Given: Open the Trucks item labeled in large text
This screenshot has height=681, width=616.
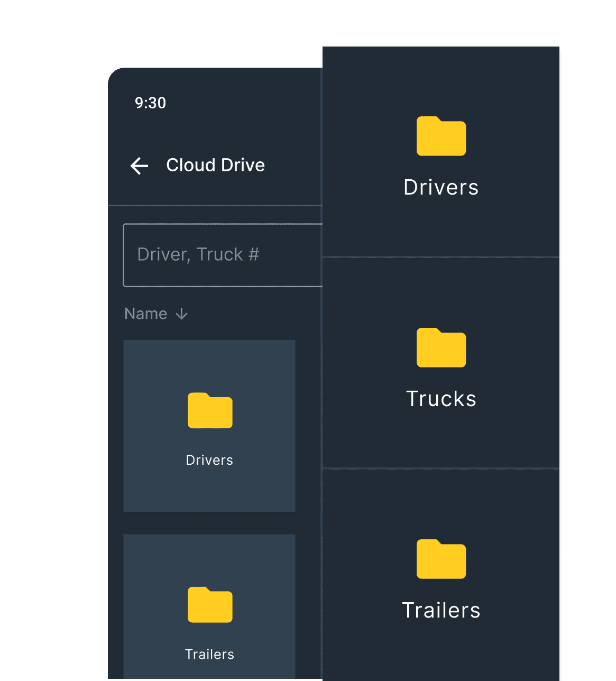Looking at the screenshot, I should pyautogui.click(x=441, y=398).
